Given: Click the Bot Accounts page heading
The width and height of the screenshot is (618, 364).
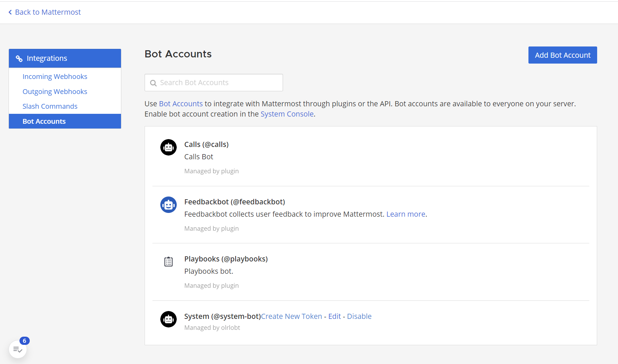Looking at the screenshot, I should coord(178,54).
